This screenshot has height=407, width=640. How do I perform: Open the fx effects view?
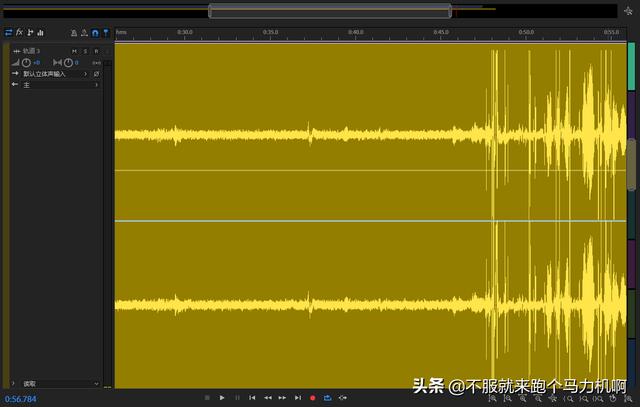[x=19, y=32]
